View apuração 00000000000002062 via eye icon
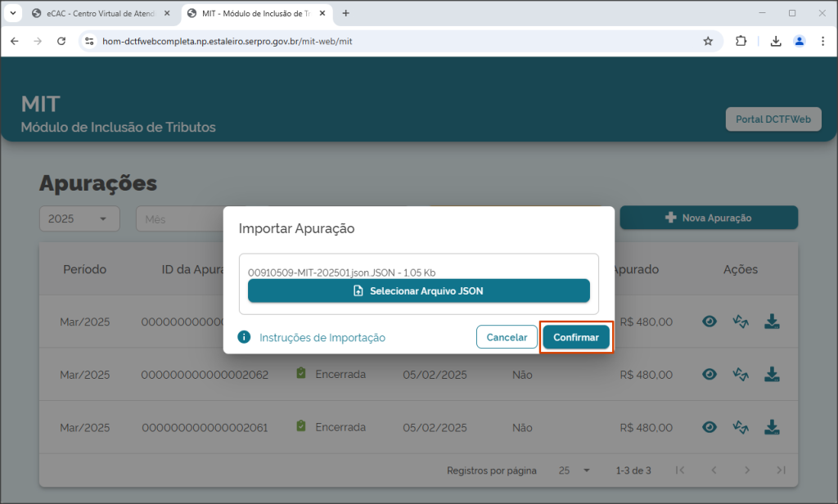Image resolution: width=838 pixels, height=504 pixels. 710,375
